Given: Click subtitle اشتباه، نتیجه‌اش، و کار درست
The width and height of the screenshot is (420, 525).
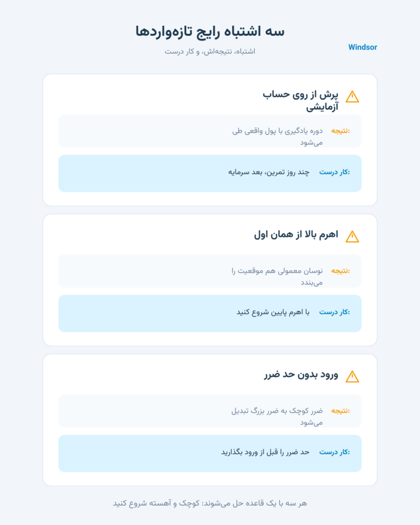Looking at the screenshot, I should coord(210,52).
